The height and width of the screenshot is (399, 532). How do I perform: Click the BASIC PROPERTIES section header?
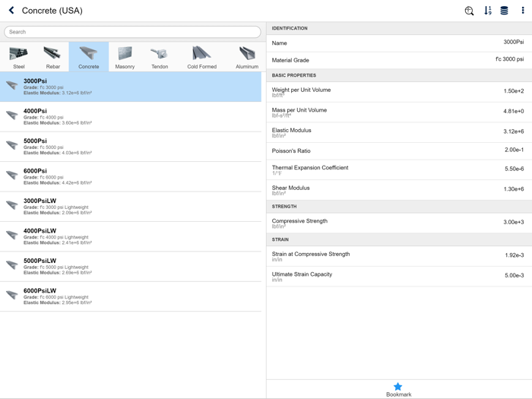[399, 75]
